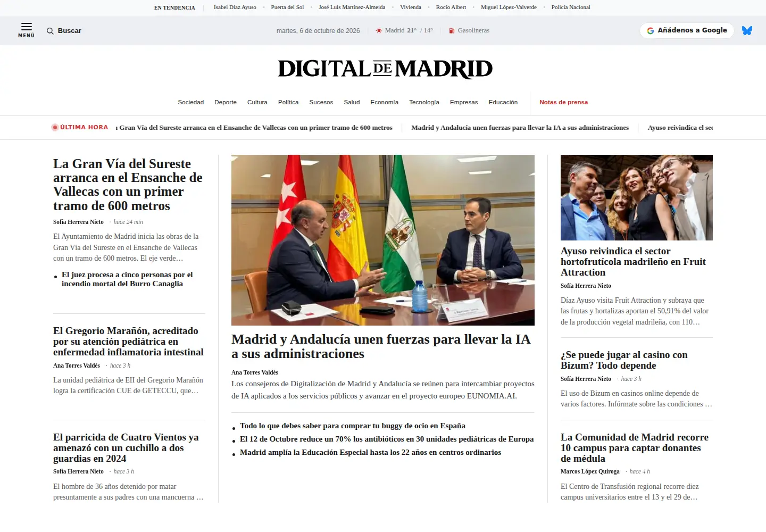Image resolution: width=766 pixels, height=532 pixels.
Task: Open the Sucesos section
Action: click(x=321, y=102)
